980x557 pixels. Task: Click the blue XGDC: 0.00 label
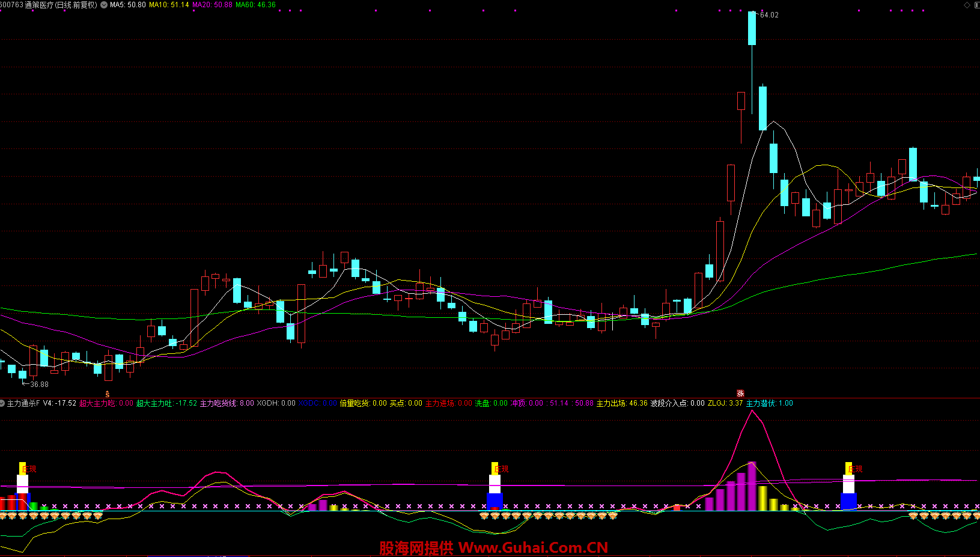tap(318, 403)
